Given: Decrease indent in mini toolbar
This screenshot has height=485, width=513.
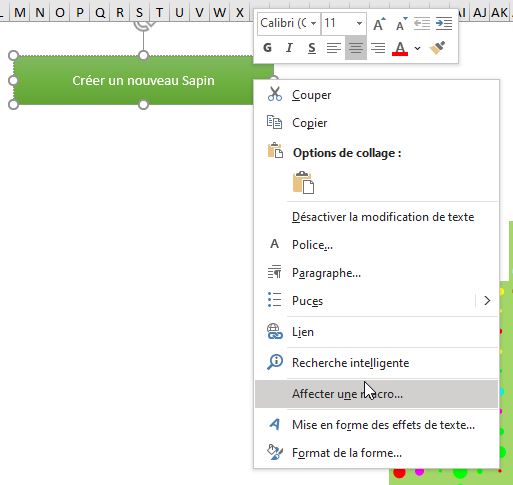Looking at the screenshot, I should pyautogui.click(x=422, y=24).
